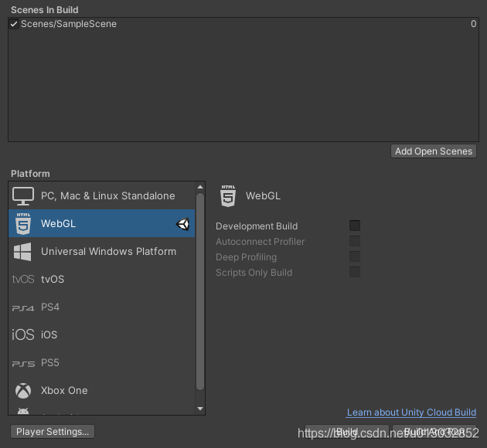Click the PS4 platform icon
This screenshot has height=448, width=487.
click(23, 307)
